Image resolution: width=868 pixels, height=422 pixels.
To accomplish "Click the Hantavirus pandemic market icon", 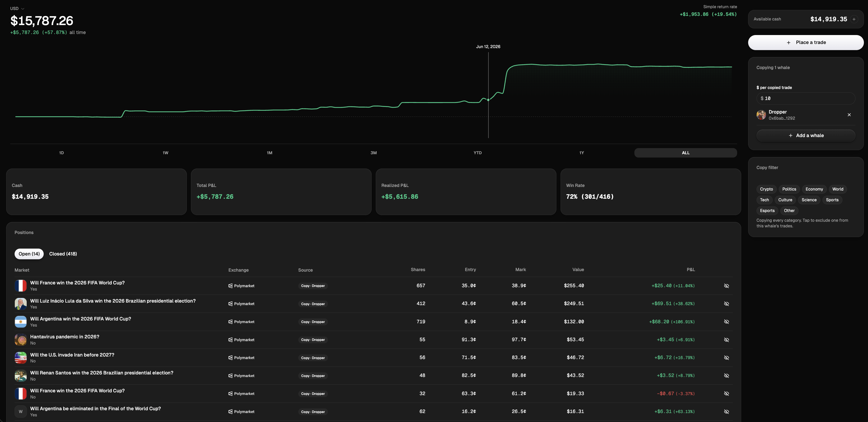I will click(20, 339).
